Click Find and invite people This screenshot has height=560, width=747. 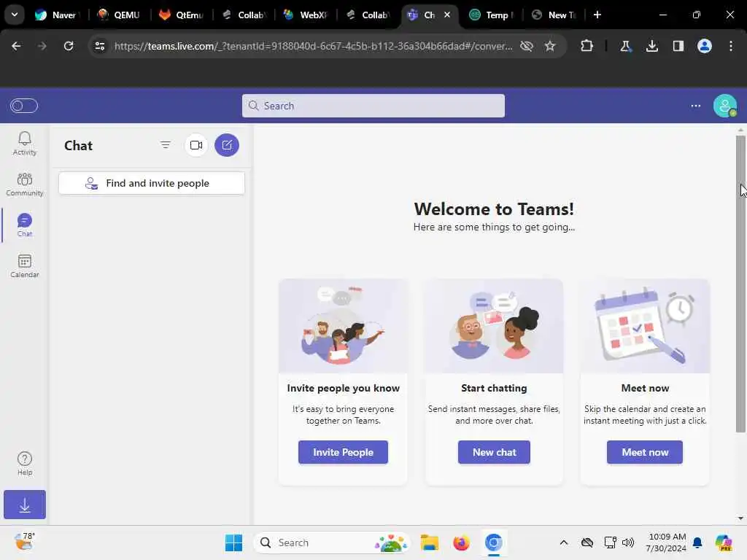(152, 183)
